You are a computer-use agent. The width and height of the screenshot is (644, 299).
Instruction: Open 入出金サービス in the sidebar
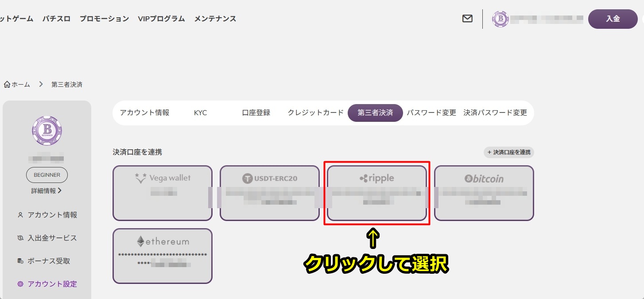tap(52, 238)
